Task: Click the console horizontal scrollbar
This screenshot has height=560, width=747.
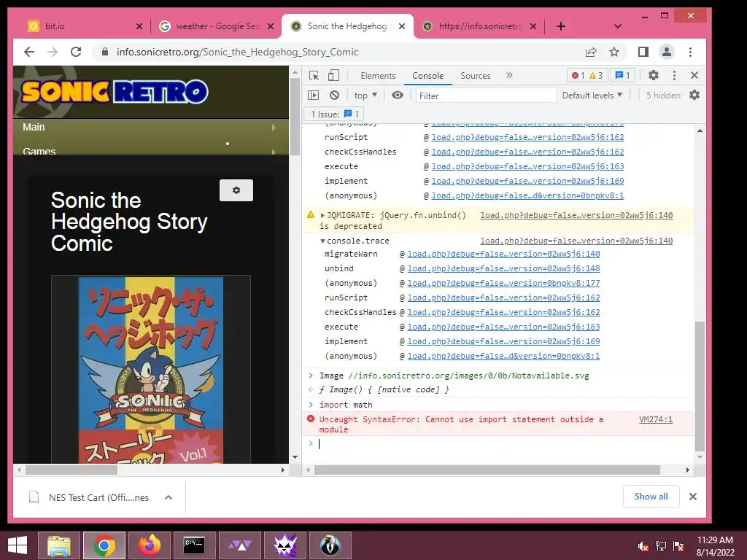Action: pyautogui.click(x=487, y=470)
